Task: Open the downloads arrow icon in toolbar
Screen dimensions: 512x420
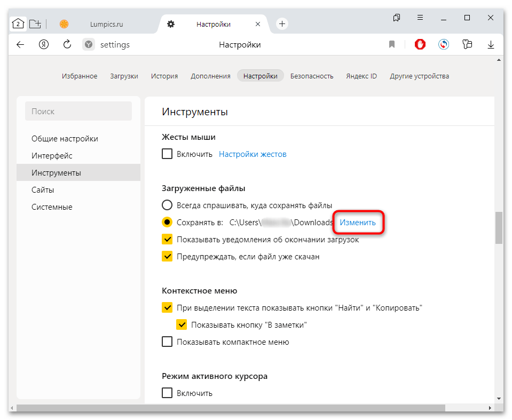Action: point(491,45)
